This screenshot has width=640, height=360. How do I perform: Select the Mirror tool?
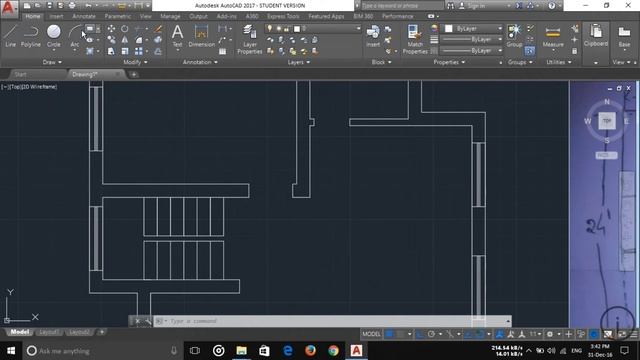click(124, 40)
